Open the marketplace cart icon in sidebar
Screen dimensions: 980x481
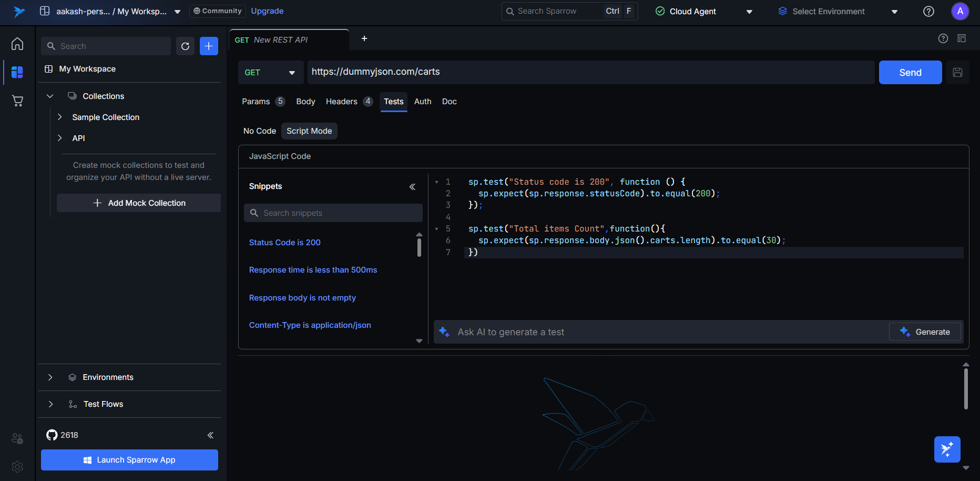[17, 101]
